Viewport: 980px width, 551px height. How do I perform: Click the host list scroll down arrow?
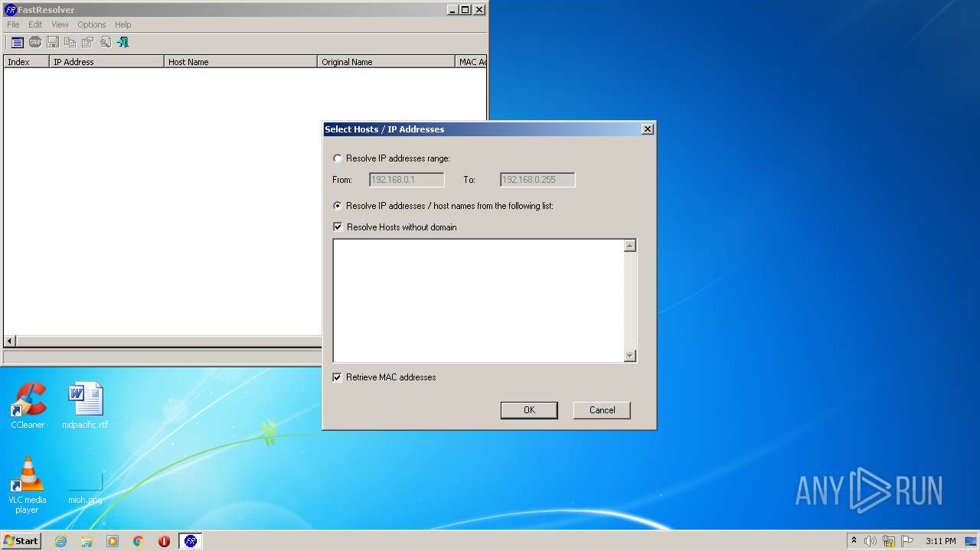[630, 356]
